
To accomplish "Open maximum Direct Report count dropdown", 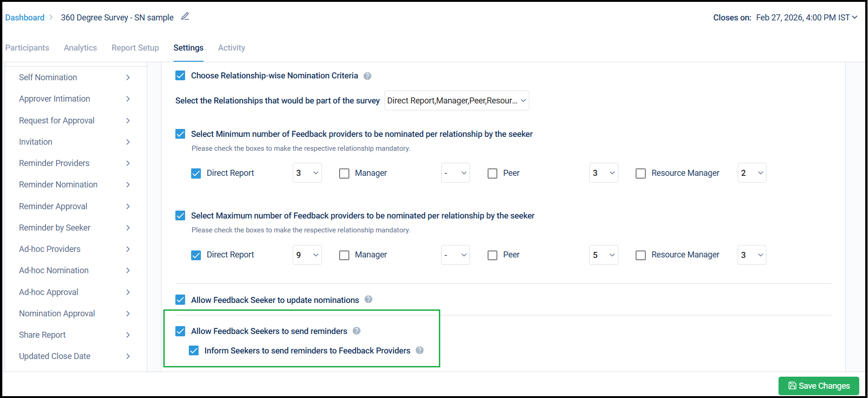I will pyautogui.click(x=307, y=255).
